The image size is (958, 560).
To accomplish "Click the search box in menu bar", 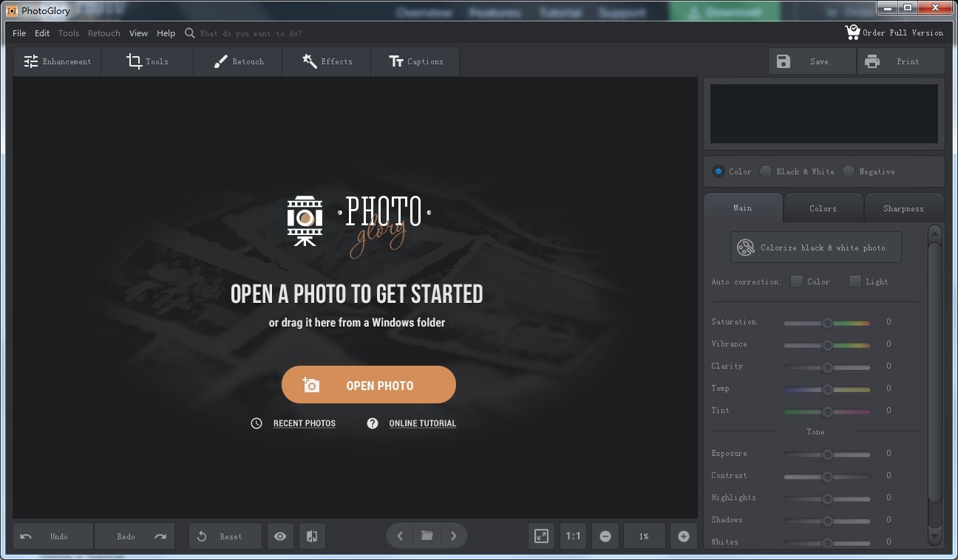I will point(251,33).
